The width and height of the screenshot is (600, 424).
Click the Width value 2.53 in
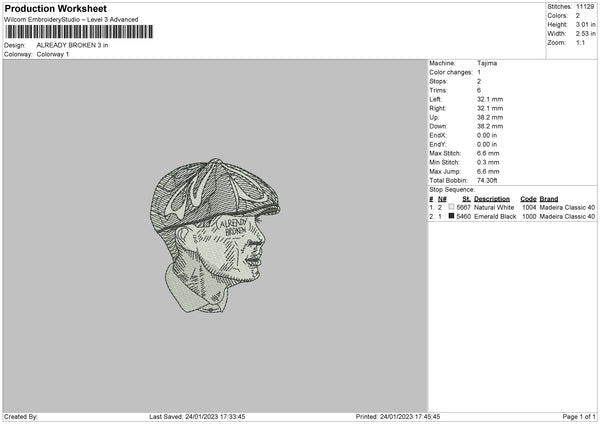coord(585,34)
